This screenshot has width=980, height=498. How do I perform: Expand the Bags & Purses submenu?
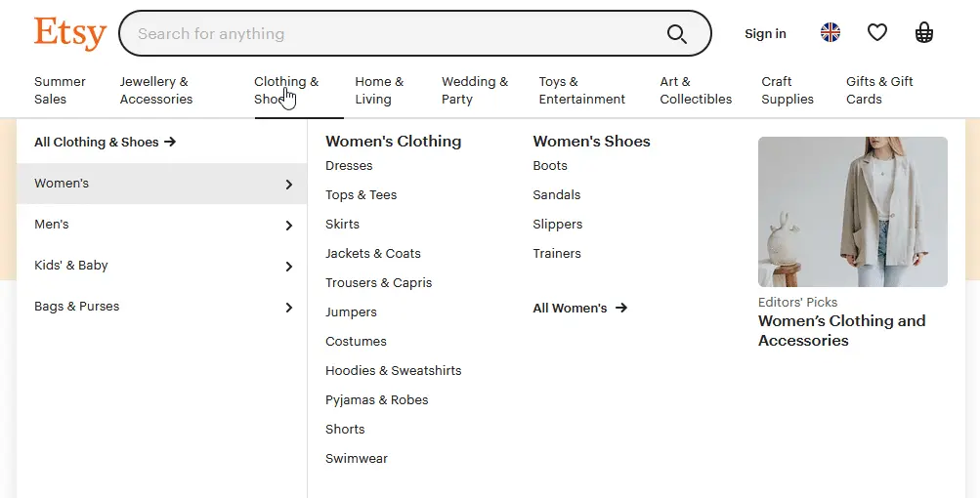point(288,308)
